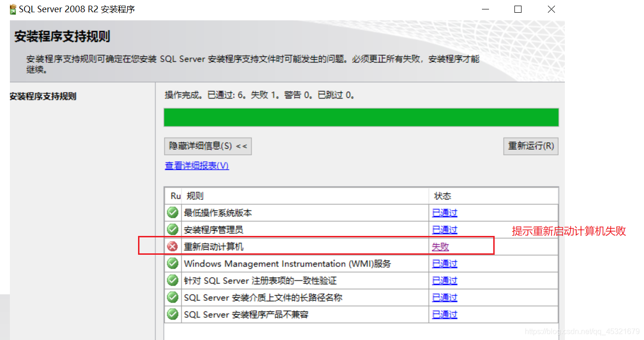Click green check icon for WMI服务 rule
This screenshot has width=644, height=340.
click(x=173, y=263)
